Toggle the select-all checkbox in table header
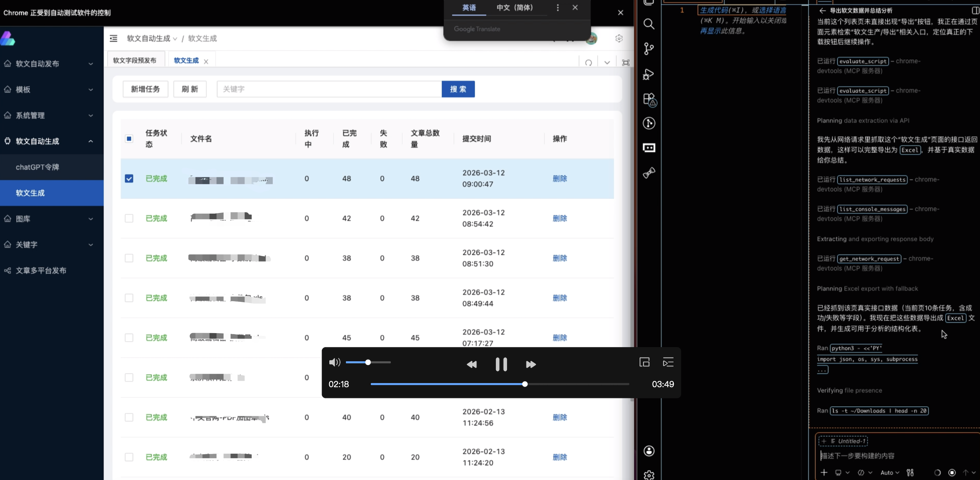The image size is (980, 480). click(x=129, y=139)
